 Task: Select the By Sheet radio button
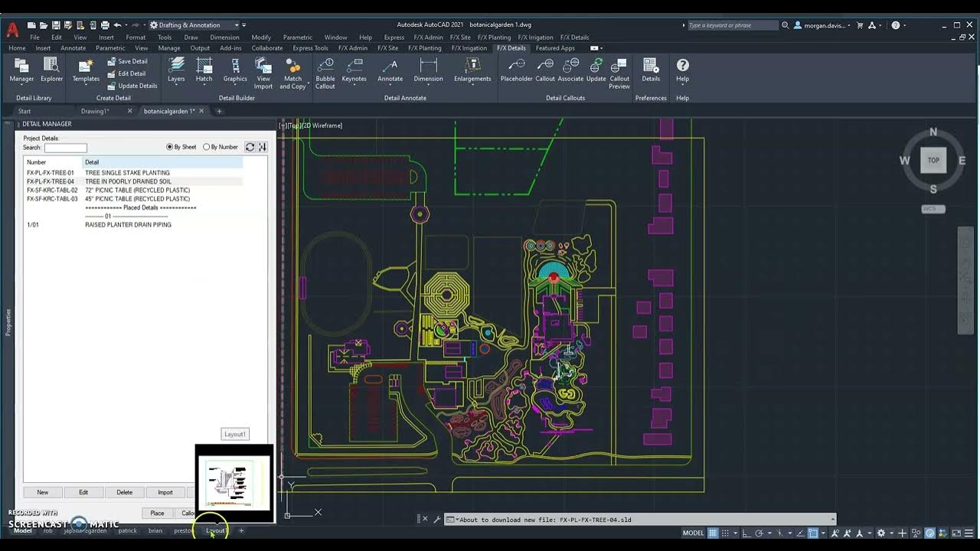pyautogui.click(x=181, y=147)
